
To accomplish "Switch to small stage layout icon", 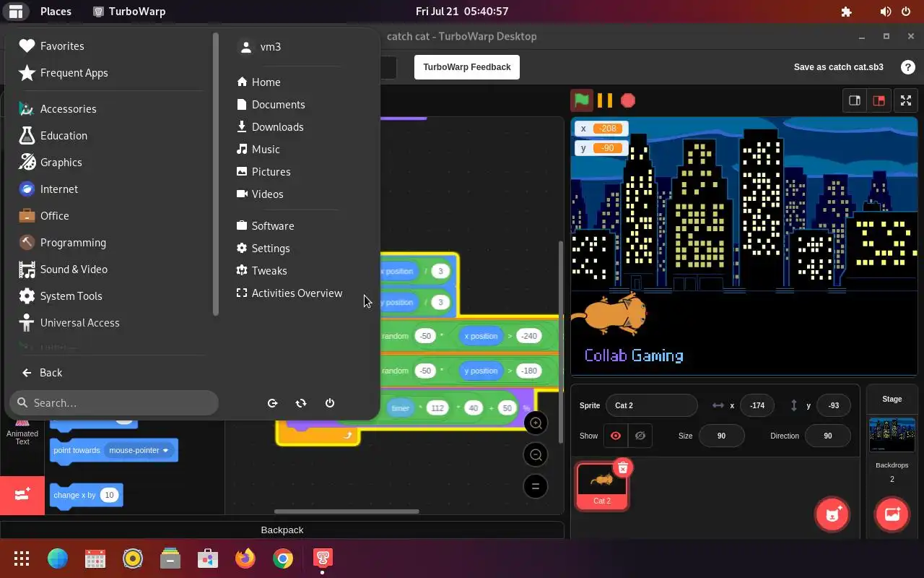I will 855,100.
